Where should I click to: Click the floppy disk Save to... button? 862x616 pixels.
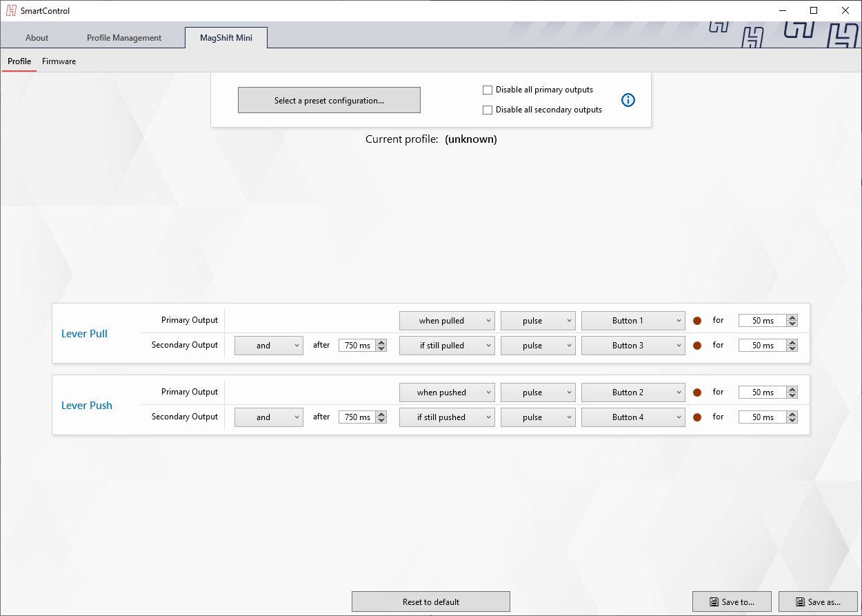click(732, 602)
